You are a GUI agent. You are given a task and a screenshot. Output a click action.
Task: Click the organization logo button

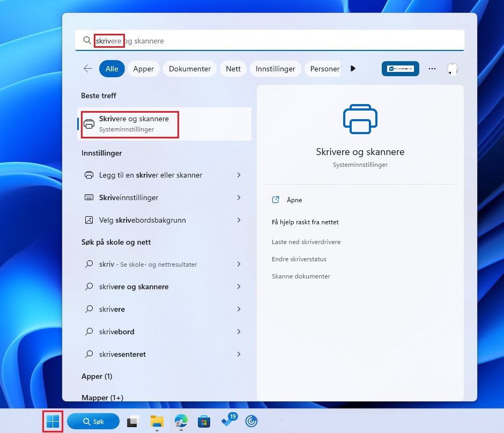click(x=400, y=69)
